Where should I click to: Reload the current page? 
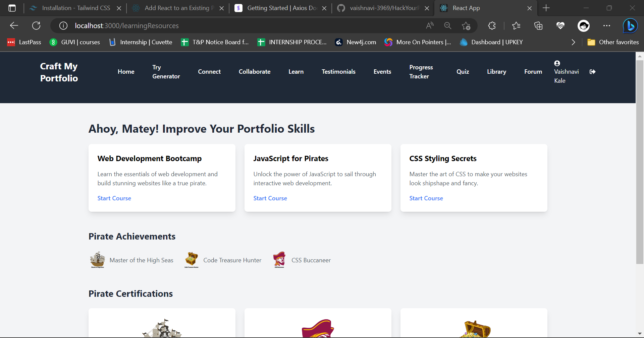point(36,25)
